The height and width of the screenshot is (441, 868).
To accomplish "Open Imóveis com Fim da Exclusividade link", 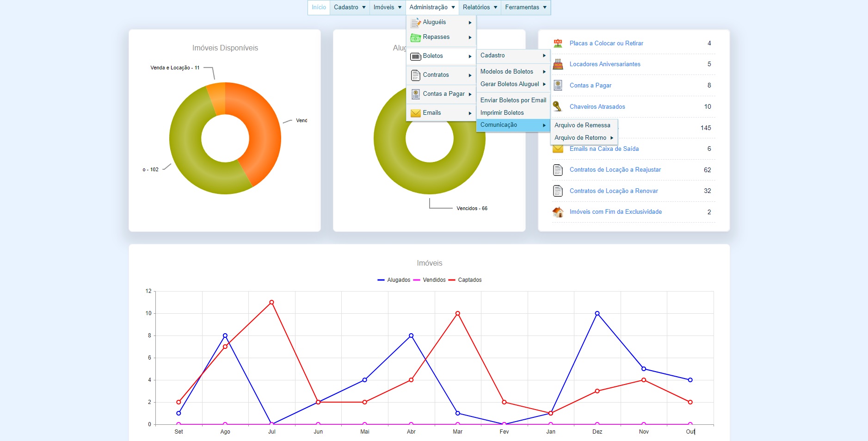I will point(616,212).
